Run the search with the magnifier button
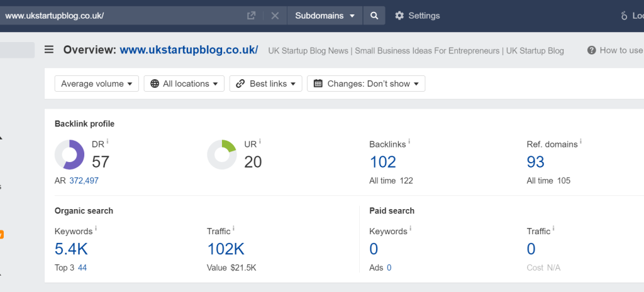 (374, 16)
